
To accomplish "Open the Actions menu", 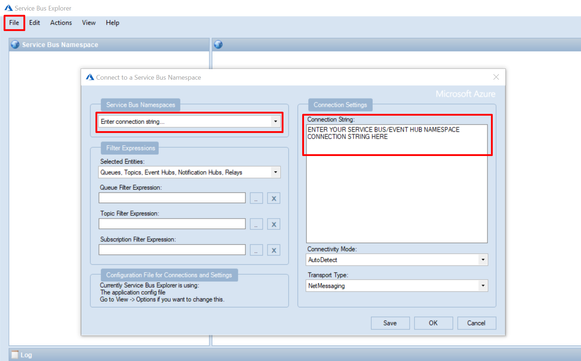I will (61, 23).
